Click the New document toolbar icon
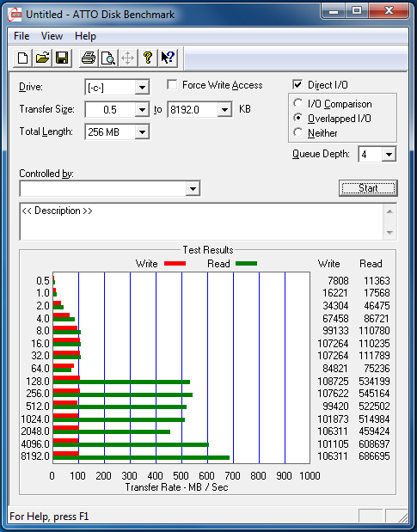 (x=22, y=58)
